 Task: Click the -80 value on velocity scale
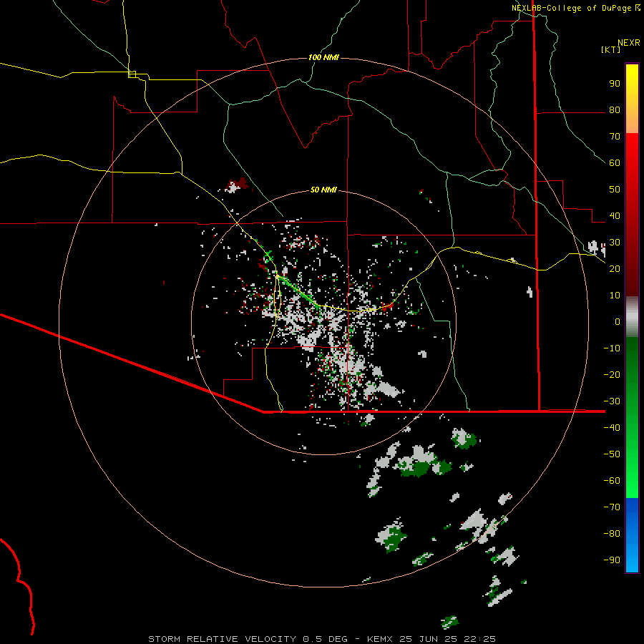pyautogui.click(x=612, y=534)
